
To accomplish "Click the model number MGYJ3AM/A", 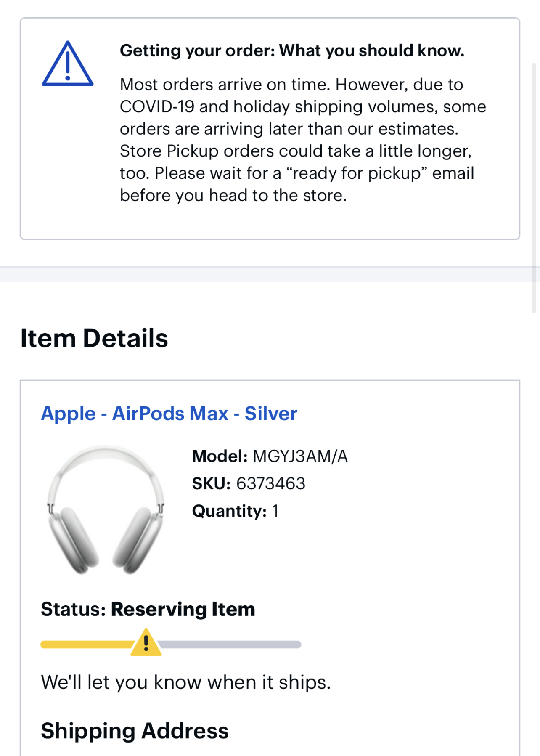I will pyautogui.click(x=300, y=456).
